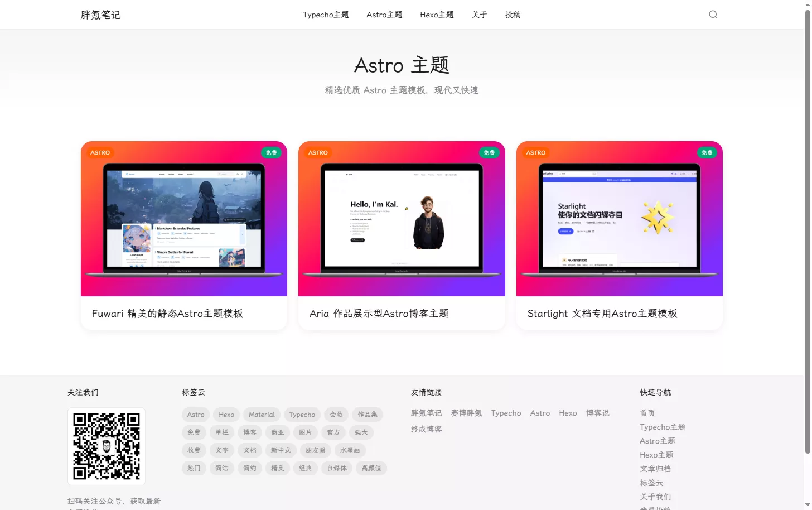
Task: Open the Fuwari theme preview image
Action: click(x=184, y=219)
